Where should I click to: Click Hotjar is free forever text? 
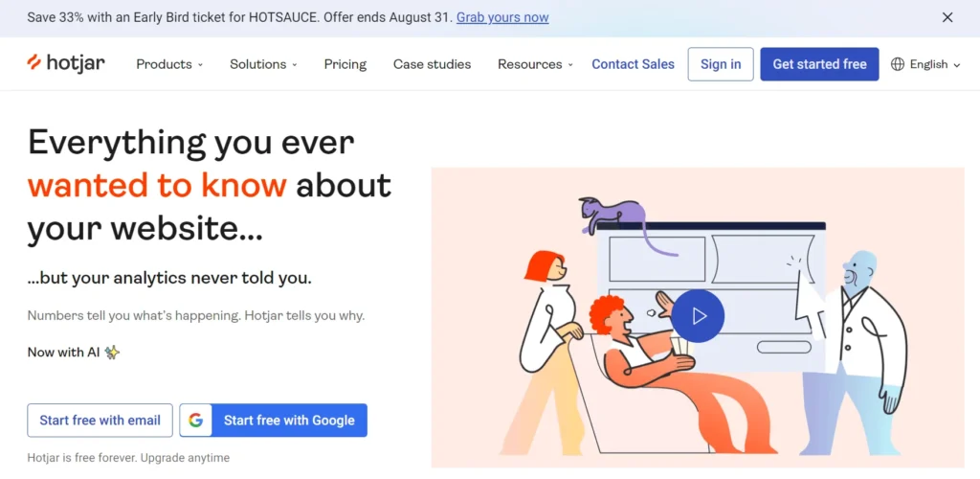pyautogui.click(x=128, y=458)
